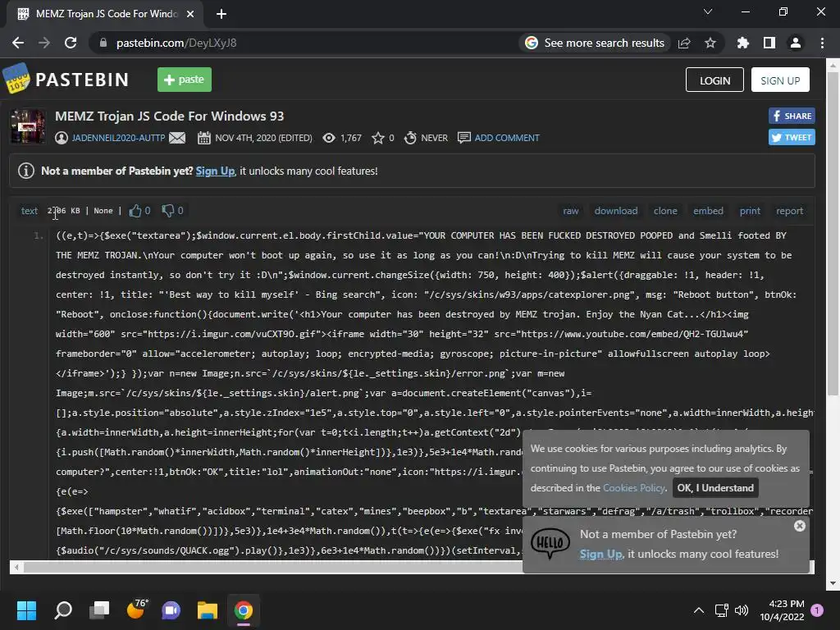Click the star rating icon
Viewport: 840px width, 630px height.
(377, 138)
